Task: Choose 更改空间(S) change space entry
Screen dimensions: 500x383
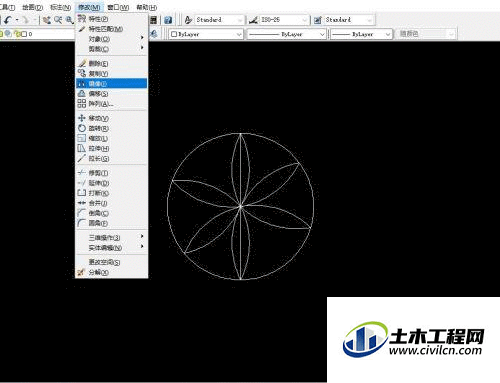Action: (x=112, y=262)
